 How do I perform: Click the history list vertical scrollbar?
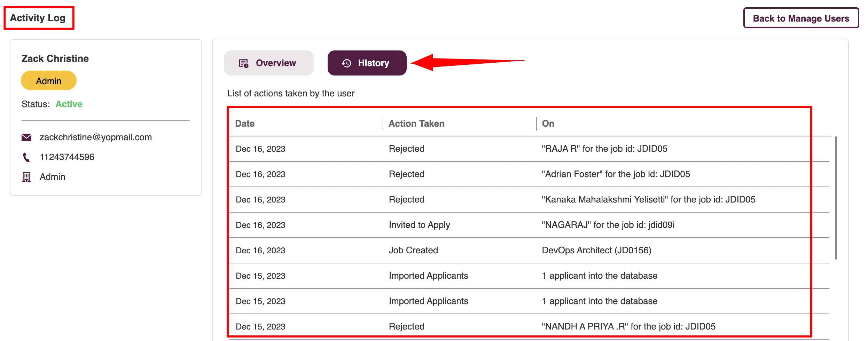point(836,198)
